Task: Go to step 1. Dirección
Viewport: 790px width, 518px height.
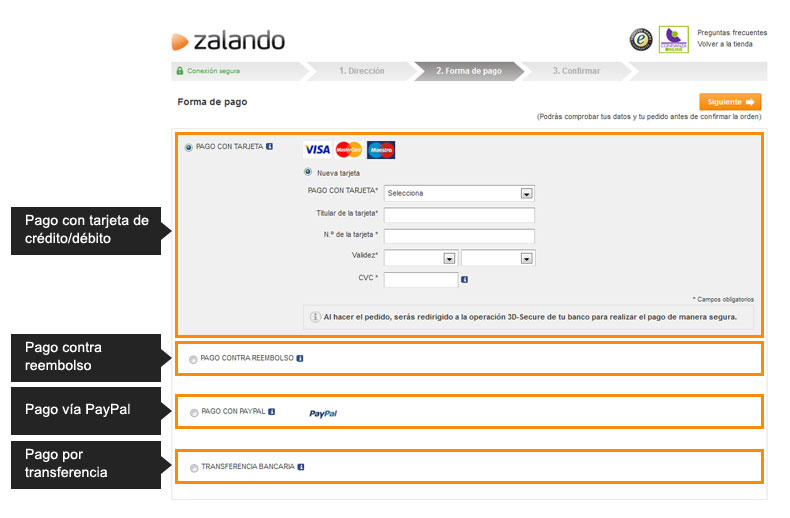Action: click(x=361, y=71)
